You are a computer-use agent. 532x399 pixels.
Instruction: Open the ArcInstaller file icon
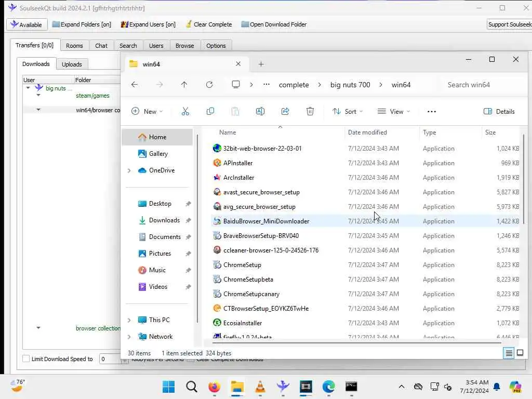coord(217,178)
